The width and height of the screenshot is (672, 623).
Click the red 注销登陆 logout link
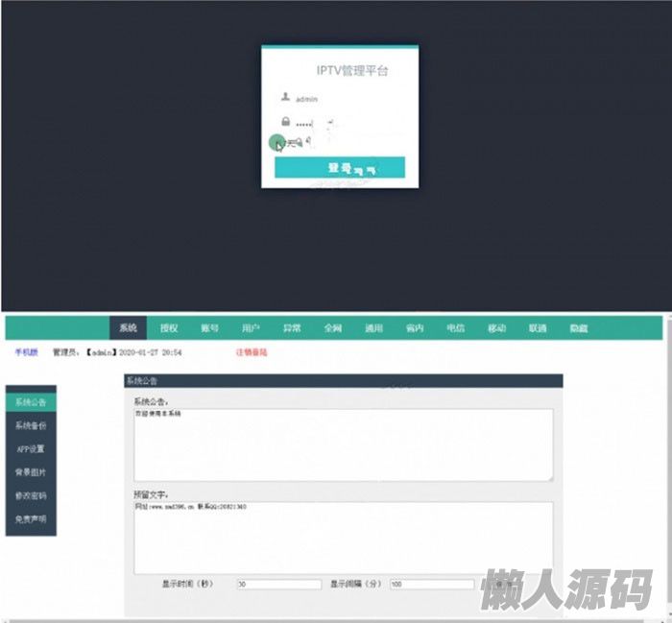[x=252, y=352]
